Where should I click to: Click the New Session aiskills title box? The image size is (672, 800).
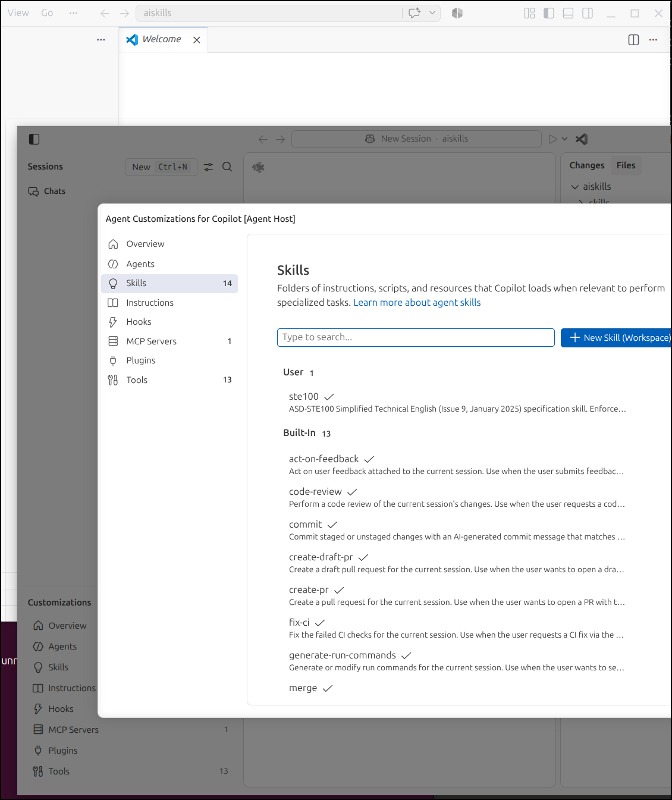coord(416,139)
